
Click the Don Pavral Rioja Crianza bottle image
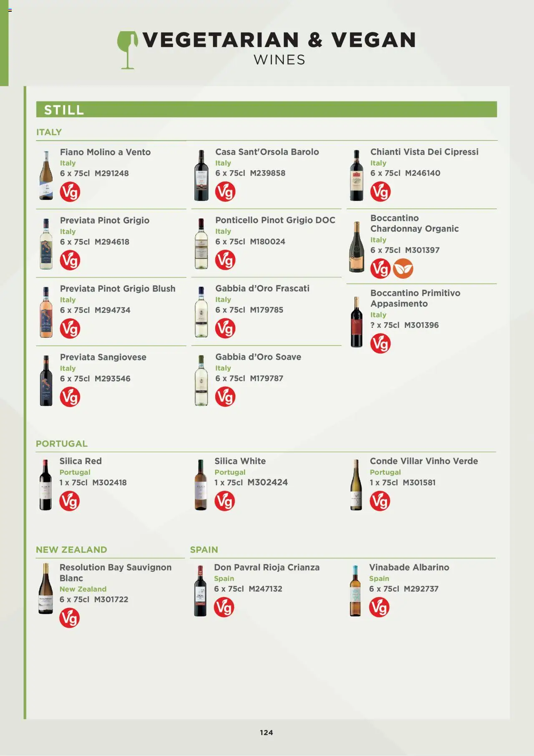point(200,591)
